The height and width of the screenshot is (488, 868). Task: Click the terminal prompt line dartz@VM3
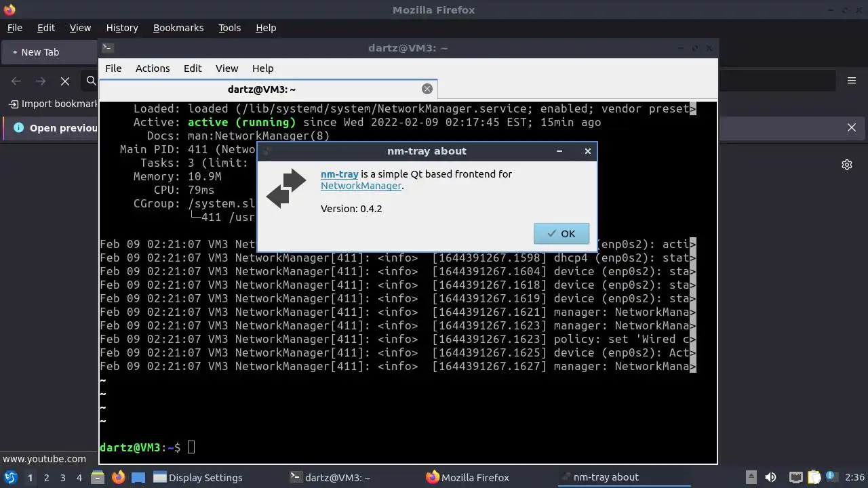click(x=140, y=447)
